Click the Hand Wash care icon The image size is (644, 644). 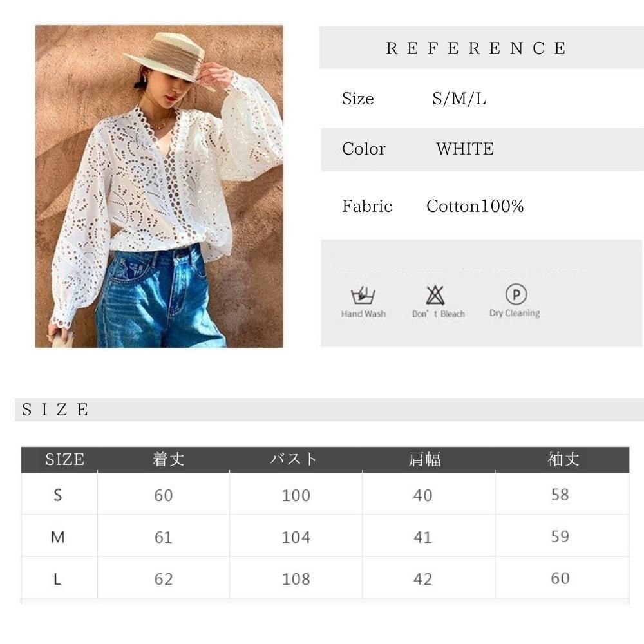(363, 294)
